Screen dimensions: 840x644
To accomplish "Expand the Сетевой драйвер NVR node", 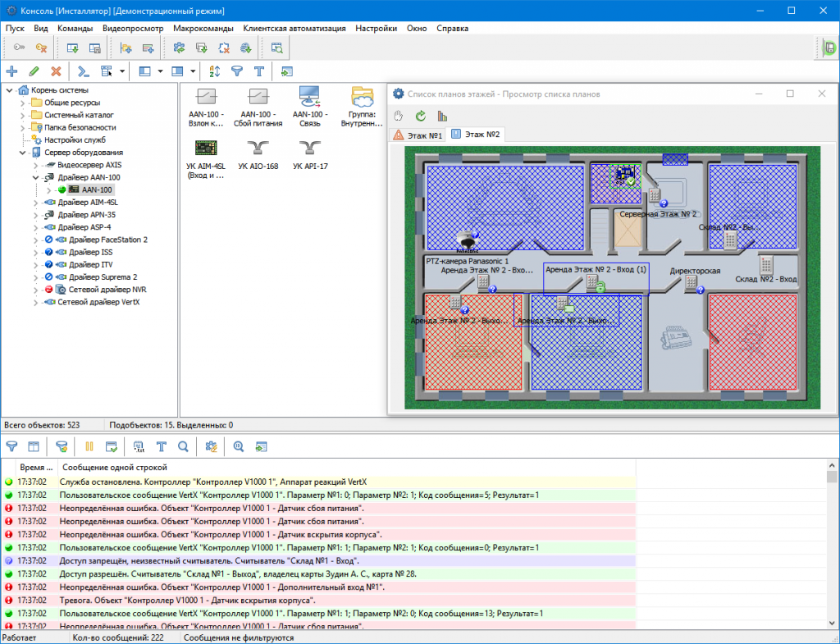I will click(36, 290).
